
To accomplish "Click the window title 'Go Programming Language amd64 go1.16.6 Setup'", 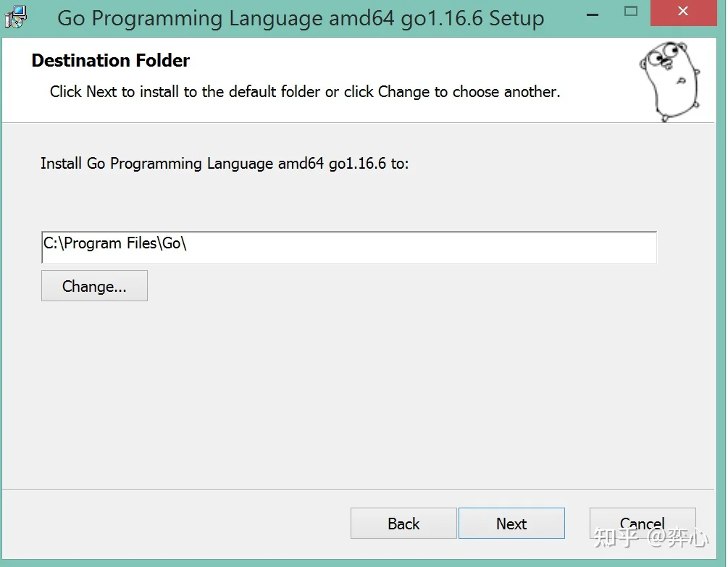I will pos(301,19).
